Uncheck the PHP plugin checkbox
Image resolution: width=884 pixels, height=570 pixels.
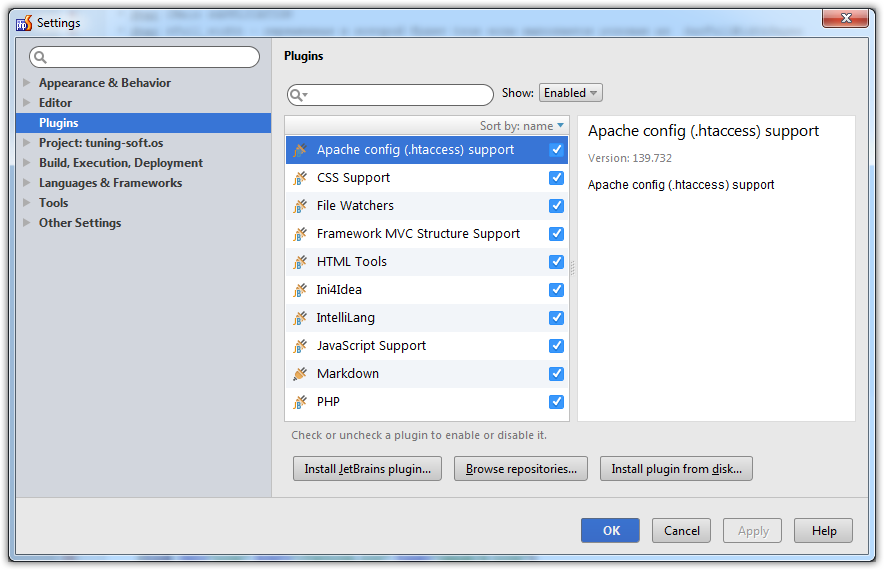coord(556,402)
